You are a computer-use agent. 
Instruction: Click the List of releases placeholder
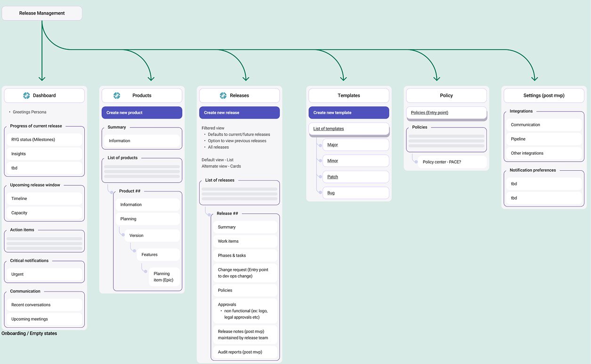tap(239, 194)
